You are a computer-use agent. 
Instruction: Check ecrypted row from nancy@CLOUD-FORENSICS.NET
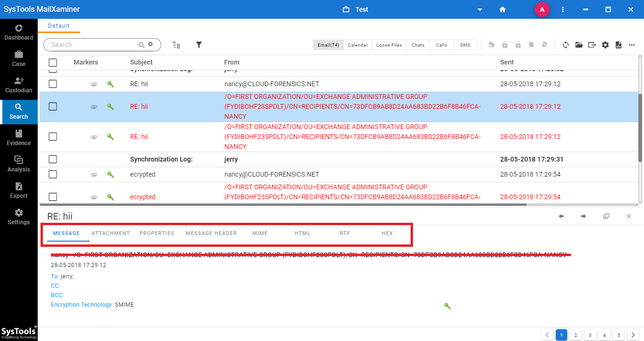point(53,174)
